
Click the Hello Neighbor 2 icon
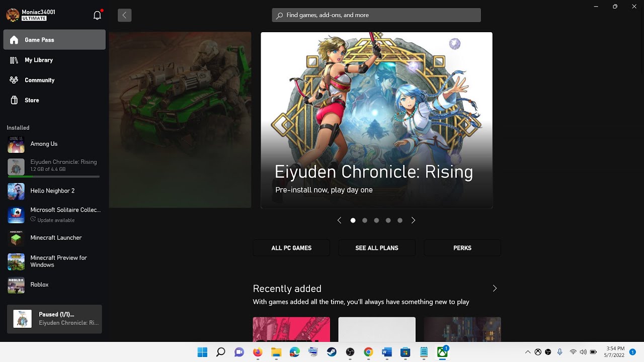(x=16, y=191)
